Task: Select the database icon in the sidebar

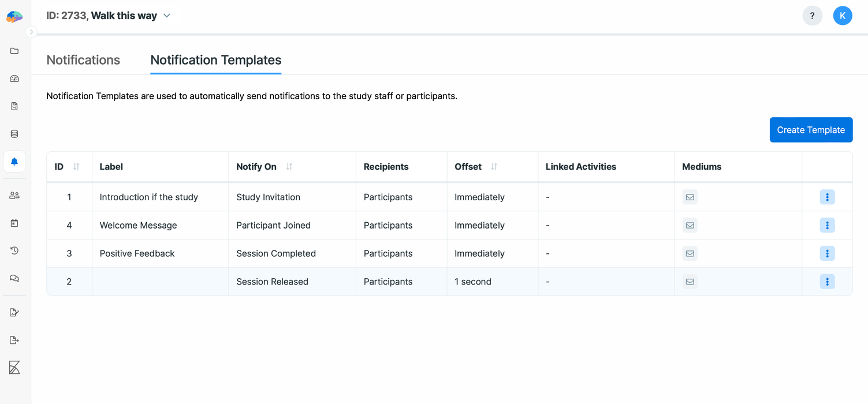Action: point(14,133)
